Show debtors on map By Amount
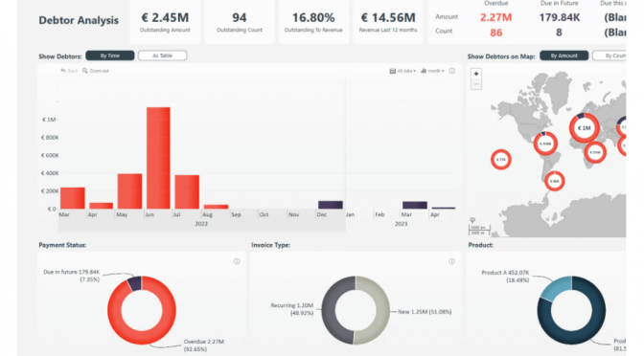Screen dimensions: 644x356 click(x=563, y=56)
